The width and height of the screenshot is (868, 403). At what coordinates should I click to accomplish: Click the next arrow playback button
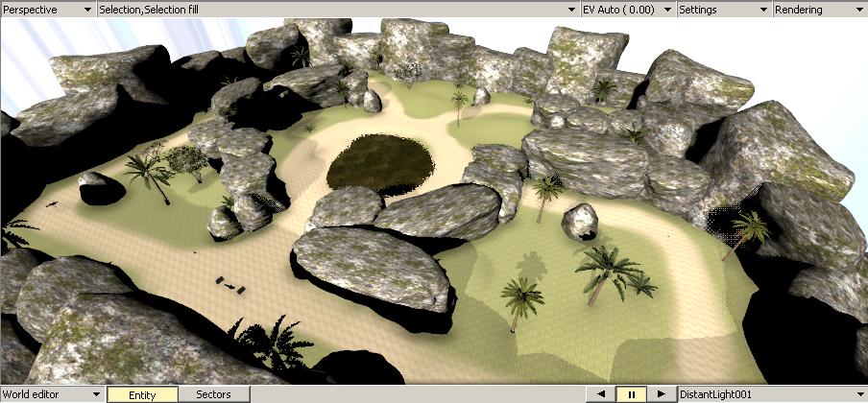(661, 394)
